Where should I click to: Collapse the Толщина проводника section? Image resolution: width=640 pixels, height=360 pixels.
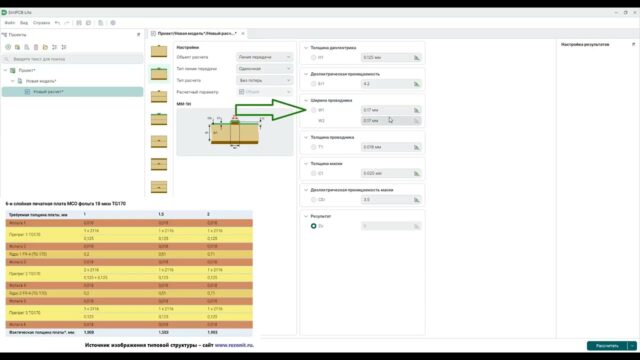coord(306,137)
